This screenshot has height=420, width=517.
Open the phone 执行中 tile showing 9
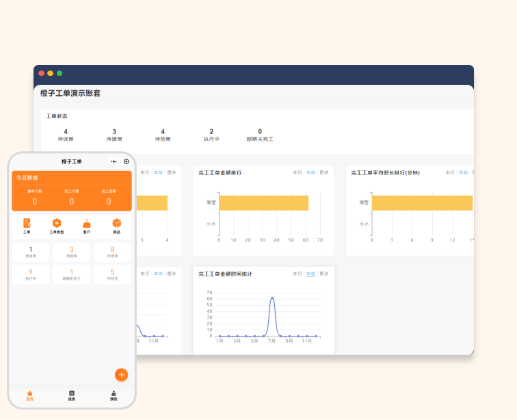31,274
